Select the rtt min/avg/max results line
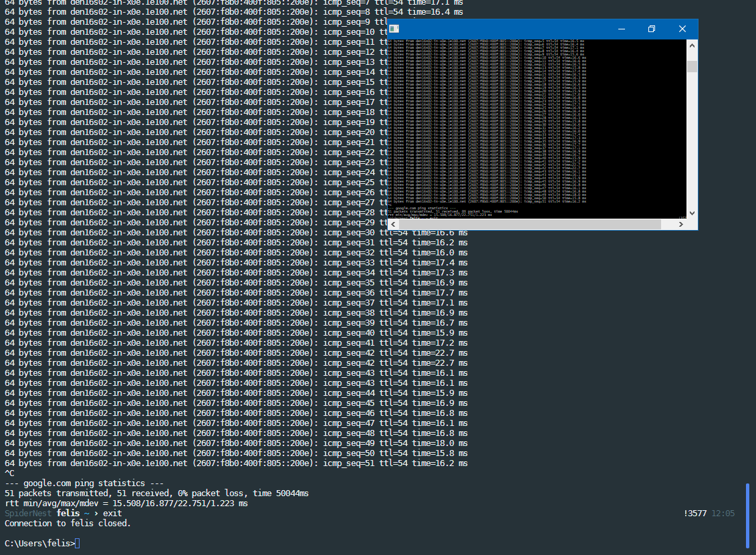 pyautogui.click(x=127, y=503)
